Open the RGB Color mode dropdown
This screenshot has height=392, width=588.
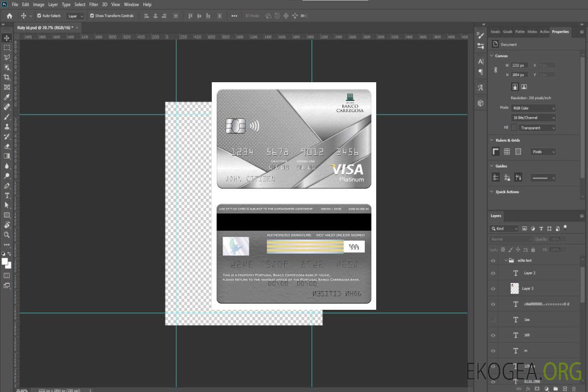pyautogui.click(x=533, y=108)
